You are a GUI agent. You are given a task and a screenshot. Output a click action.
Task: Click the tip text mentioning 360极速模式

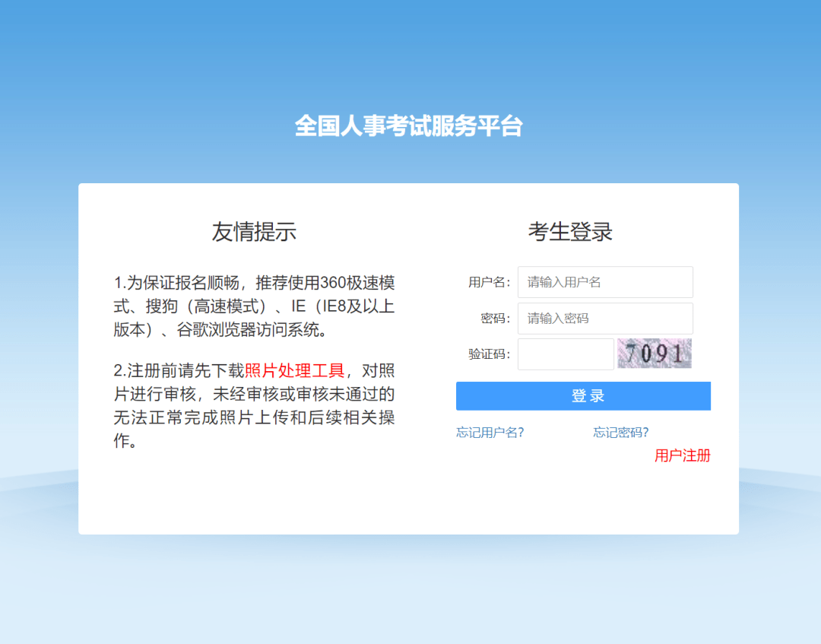coord(255,306)
